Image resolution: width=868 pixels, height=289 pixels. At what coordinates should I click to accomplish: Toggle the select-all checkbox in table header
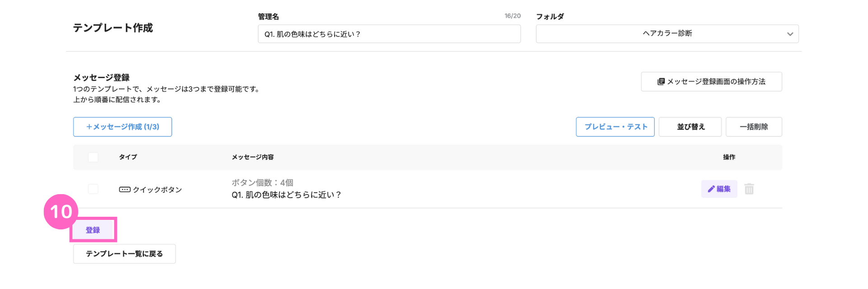[x=93, y=157]
